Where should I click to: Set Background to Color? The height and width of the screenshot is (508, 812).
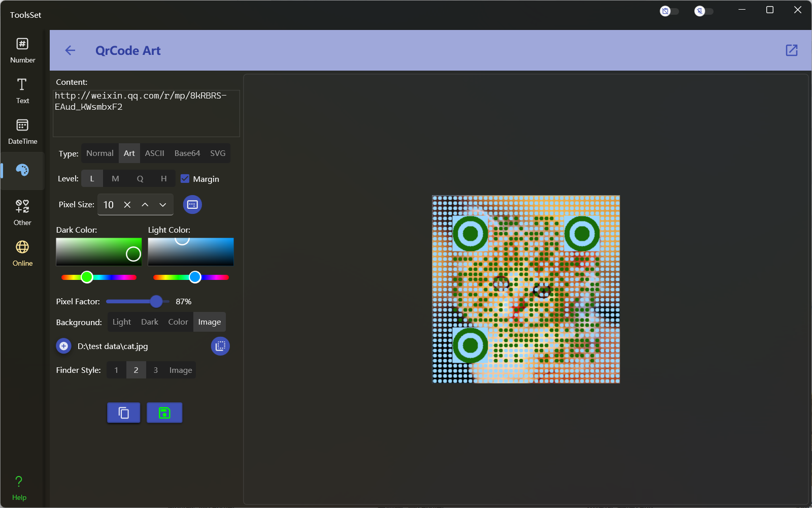[x=178, y=322]
